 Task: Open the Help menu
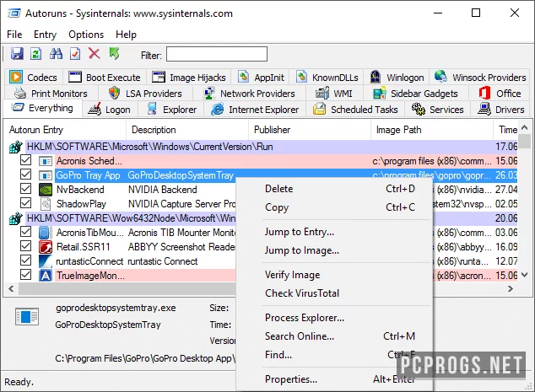pos(126,35)
